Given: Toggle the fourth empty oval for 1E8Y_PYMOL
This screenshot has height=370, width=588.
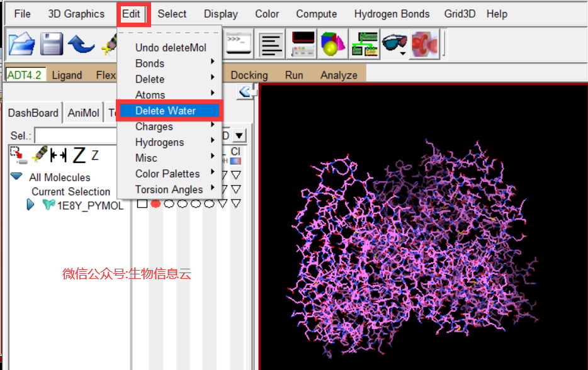Looking at the screenshot, I should 209,204.
